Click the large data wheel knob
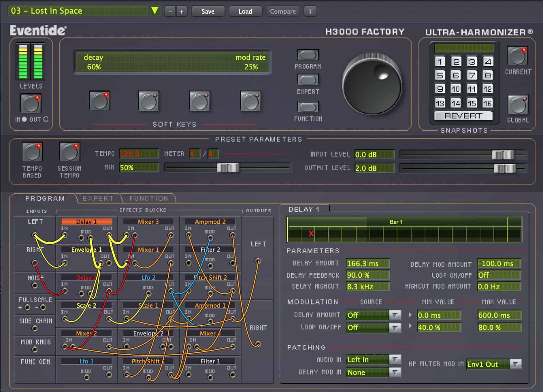 [372, 84]
